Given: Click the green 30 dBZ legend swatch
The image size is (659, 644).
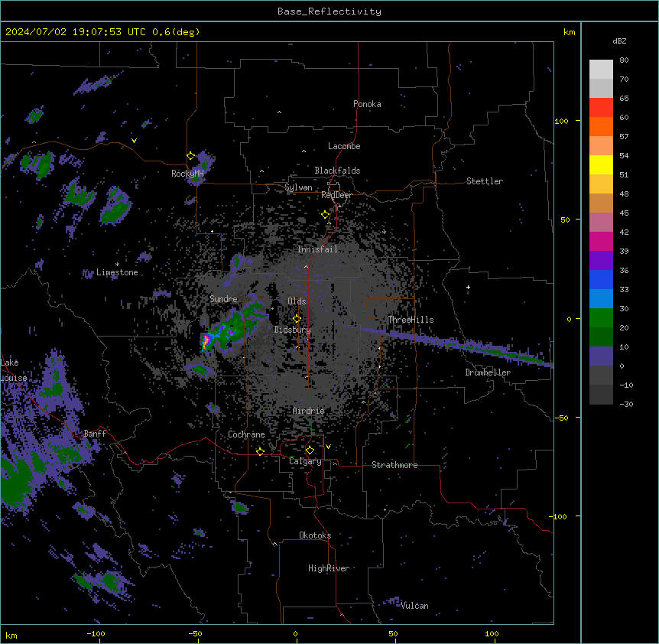Looking at the screenshot, I should [601, 318].
